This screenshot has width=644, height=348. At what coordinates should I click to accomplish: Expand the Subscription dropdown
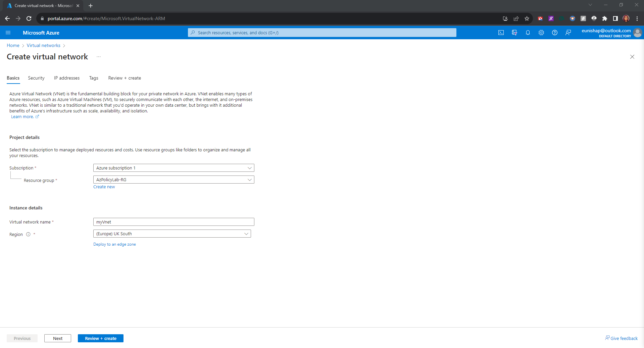coord(174,168)
